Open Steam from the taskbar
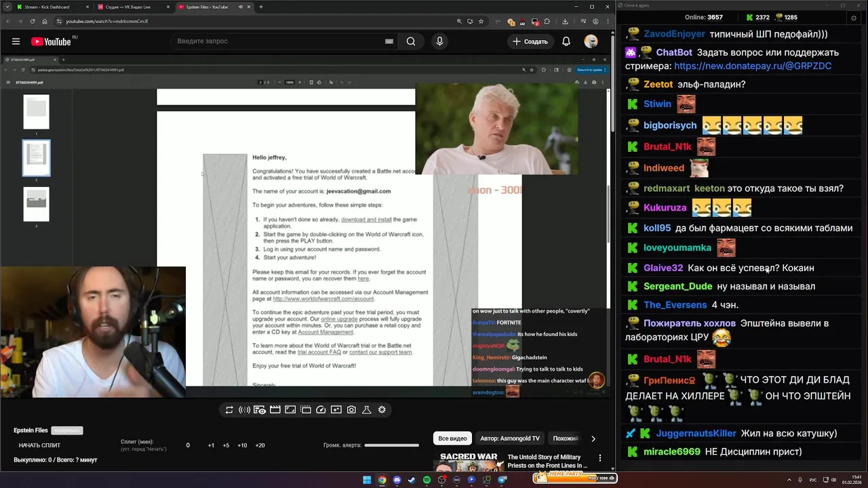This screenshot has width=868, height=488. coord(412,480)
